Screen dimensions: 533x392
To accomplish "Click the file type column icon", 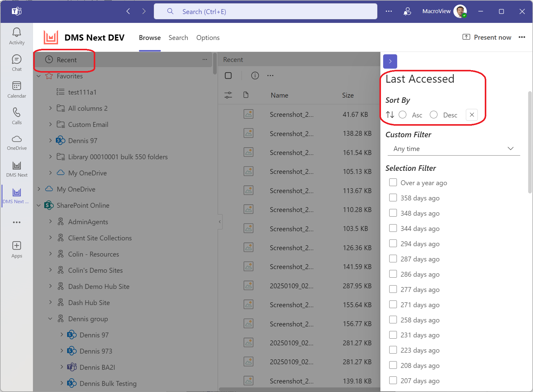I will 246,95.
